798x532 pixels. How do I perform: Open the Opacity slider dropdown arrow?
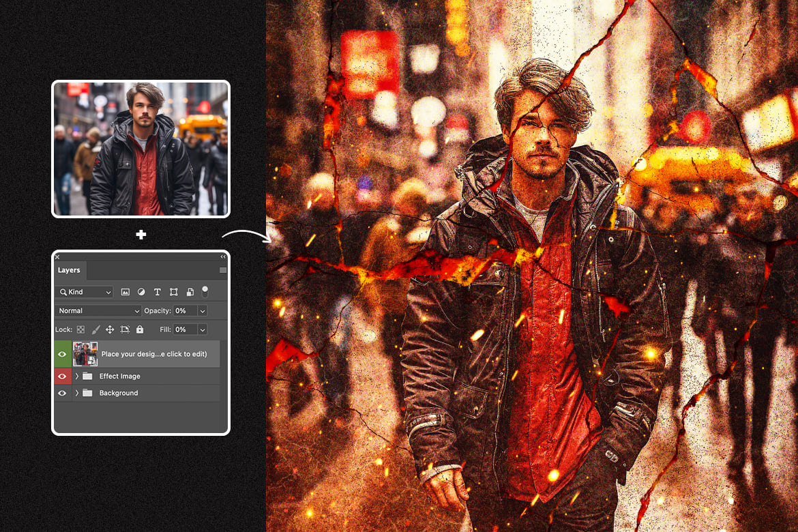(x=203, y=311)
